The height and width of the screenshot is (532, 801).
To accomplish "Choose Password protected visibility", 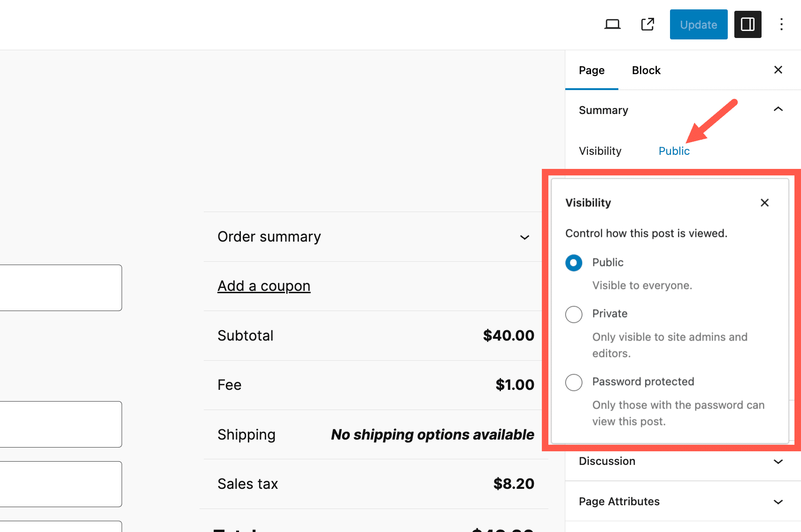I will click(x=574, y=382).
